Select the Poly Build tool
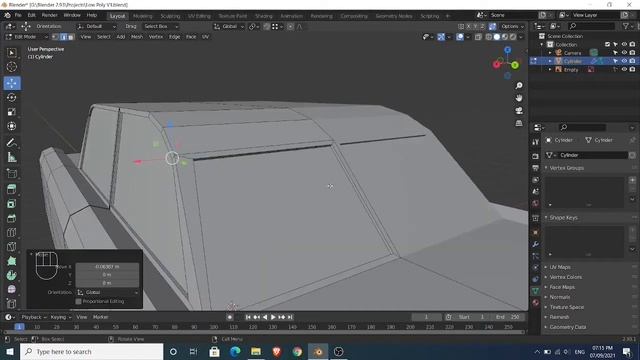The image size is (640, 360). [11, 261]
